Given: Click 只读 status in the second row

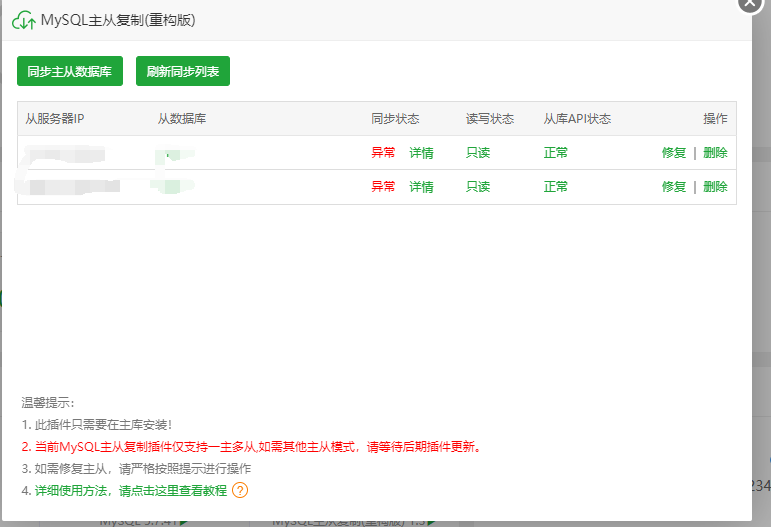Looking at the screenshot, I should pyautogui.click(x=478, y=187).
